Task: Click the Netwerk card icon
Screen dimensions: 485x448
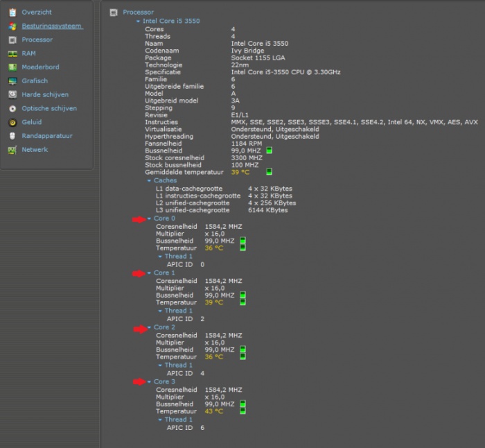Action: (x=12, y=150)
